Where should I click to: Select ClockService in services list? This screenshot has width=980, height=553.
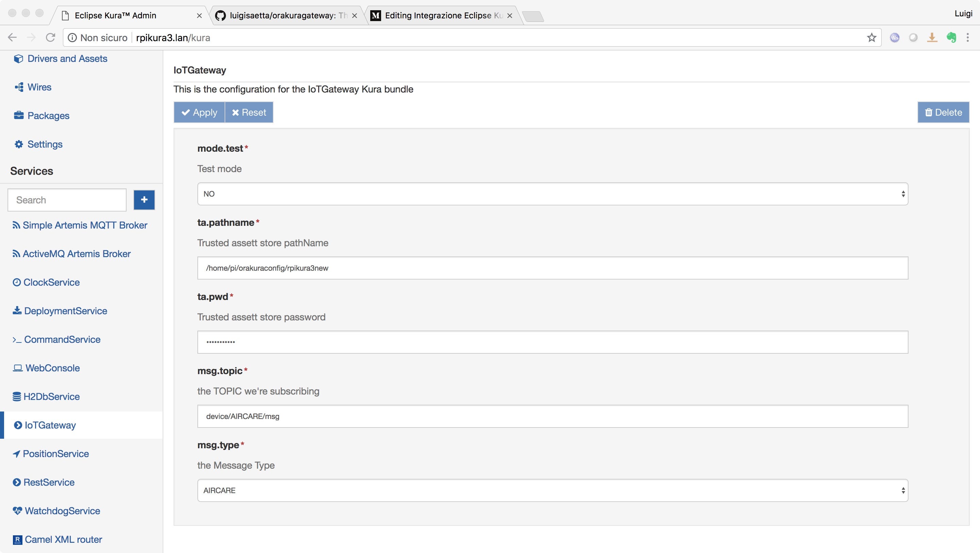[51, 282]
